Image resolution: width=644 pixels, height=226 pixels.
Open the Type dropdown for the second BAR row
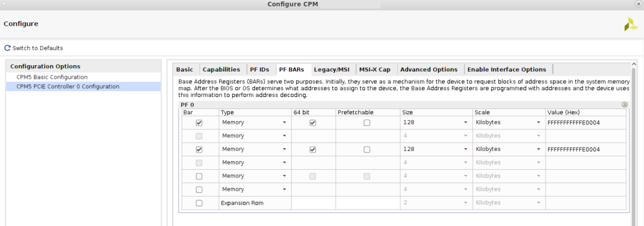(x=285, y=136)
